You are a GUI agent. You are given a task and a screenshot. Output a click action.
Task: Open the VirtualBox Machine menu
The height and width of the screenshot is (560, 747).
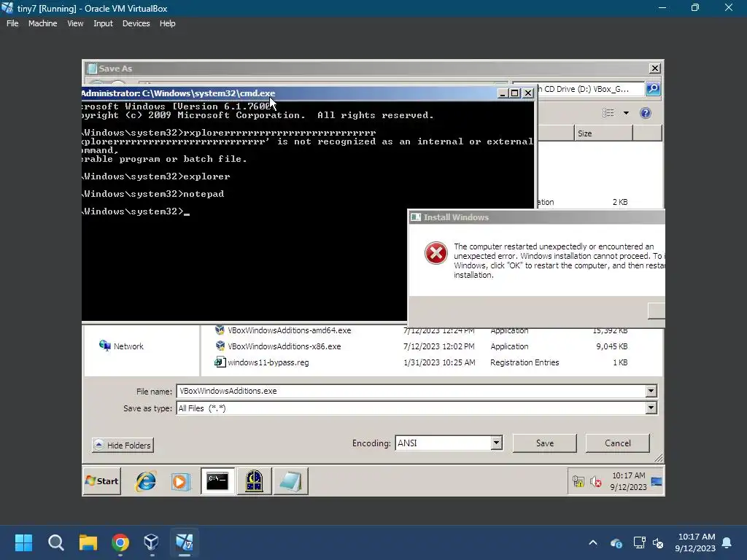[x=42, y=23]
